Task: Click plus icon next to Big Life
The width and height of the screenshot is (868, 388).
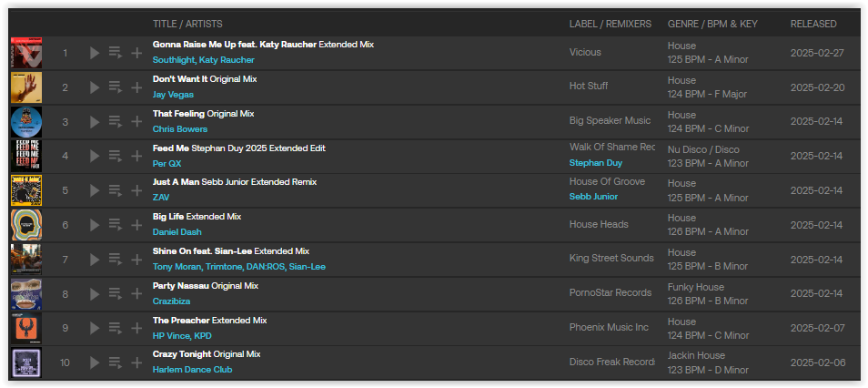Action: click(136, 224)
